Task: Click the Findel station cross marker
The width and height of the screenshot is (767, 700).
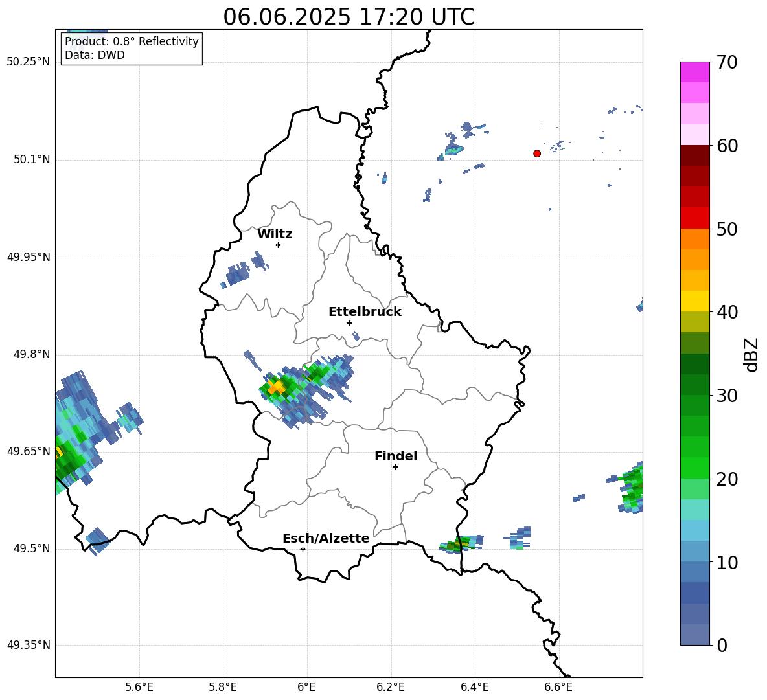Action: pyautogui.click(x=395, y=468)
